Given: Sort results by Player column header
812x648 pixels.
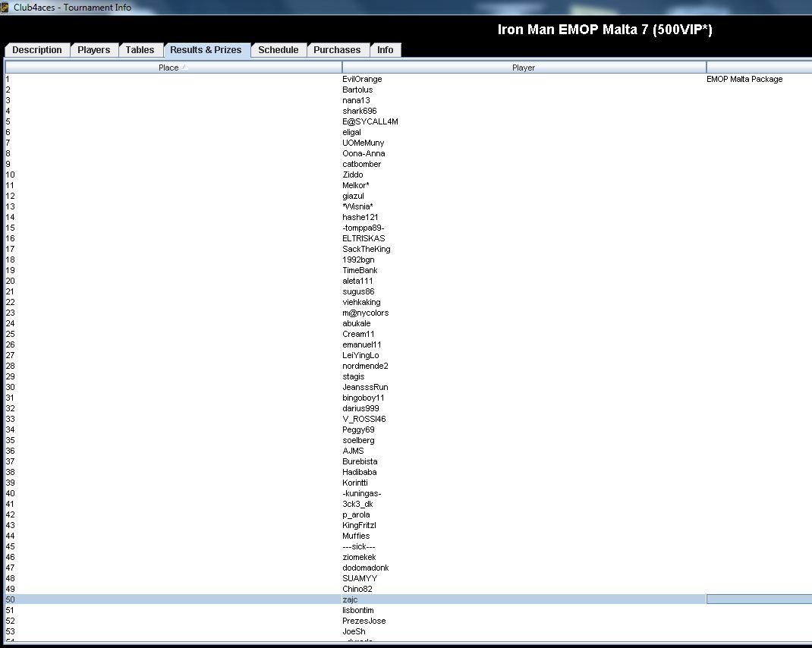Looking at the screenshot, I should click(x=524, y=68).
